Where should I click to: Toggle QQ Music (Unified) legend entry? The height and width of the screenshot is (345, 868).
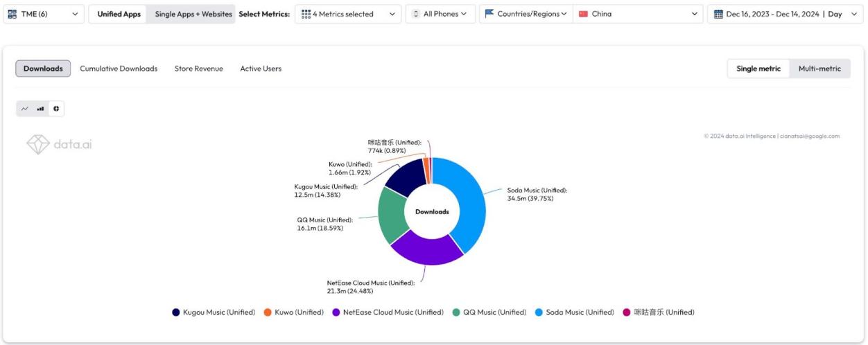pyautogui.click(x=489, y=312)
